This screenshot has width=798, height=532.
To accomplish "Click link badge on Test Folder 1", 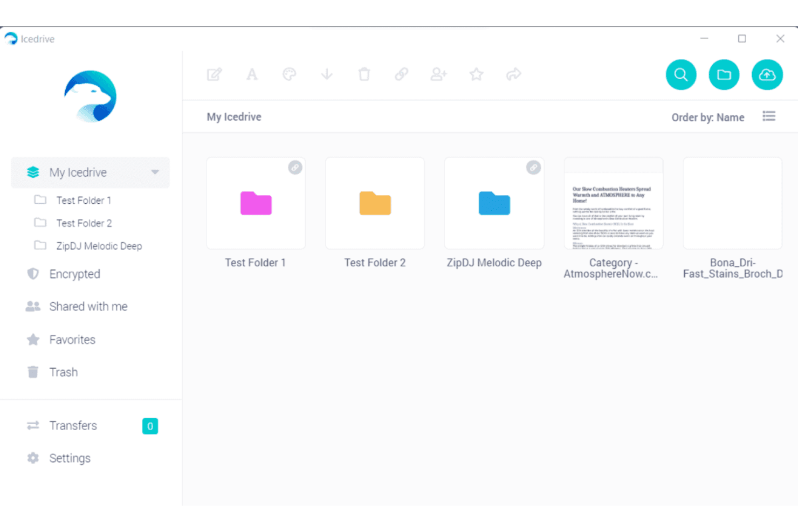I will [x=295, y=168].
